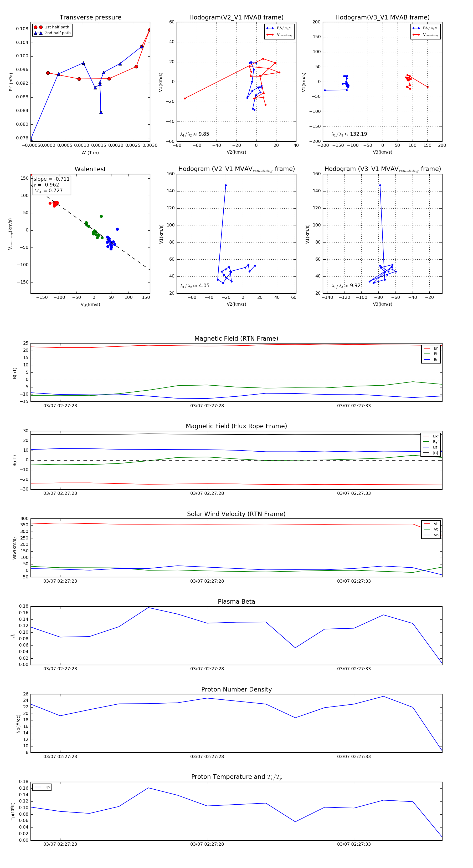The height and width of the screenshot is (868, 473).
Task: Select the Bx' legend entry
Action: pos(431,436)
